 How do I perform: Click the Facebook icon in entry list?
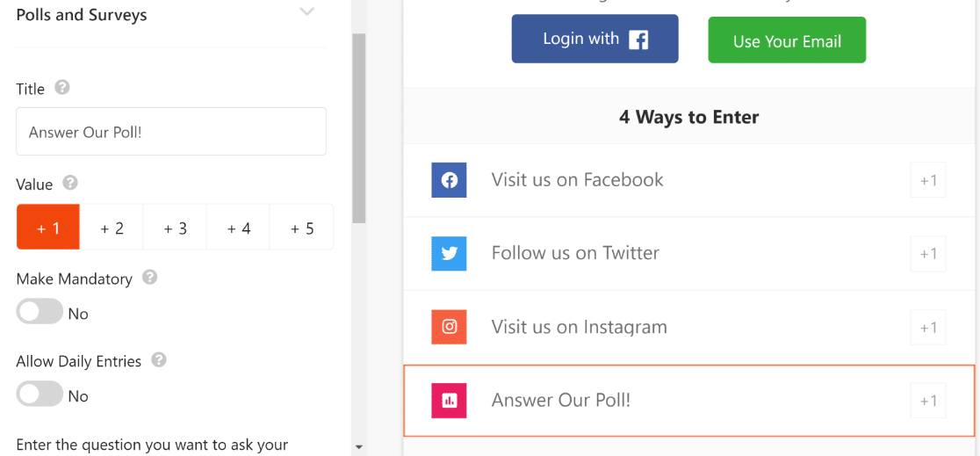click(449, 180)
